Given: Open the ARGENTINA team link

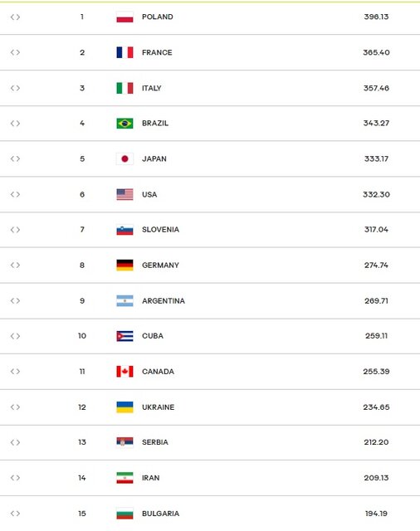Looking at the screenshot, I should 164,300.
